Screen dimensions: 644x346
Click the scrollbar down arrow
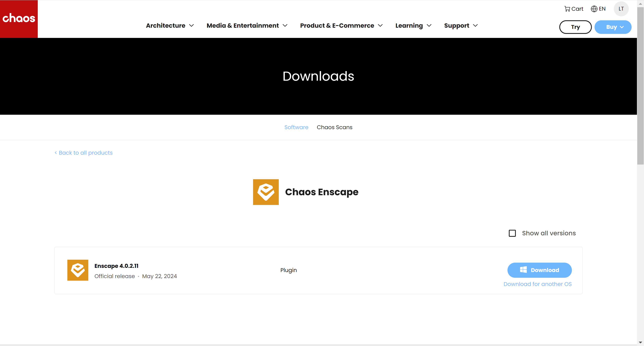pyautogui.click(x=640, y=342)
